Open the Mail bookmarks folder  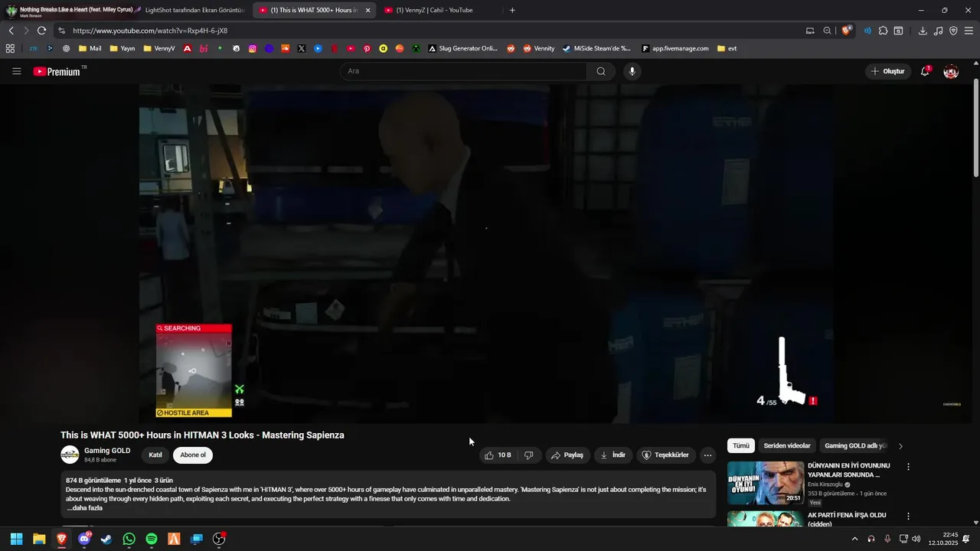(x=90, y=48)
